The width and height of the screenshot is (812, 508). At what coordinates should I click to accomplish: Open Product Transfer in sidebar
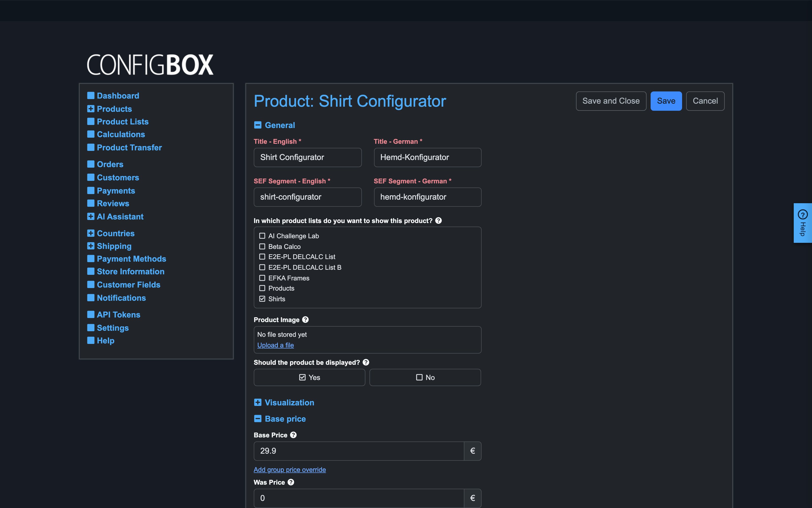pyautogui.click(x=129, y=148)
